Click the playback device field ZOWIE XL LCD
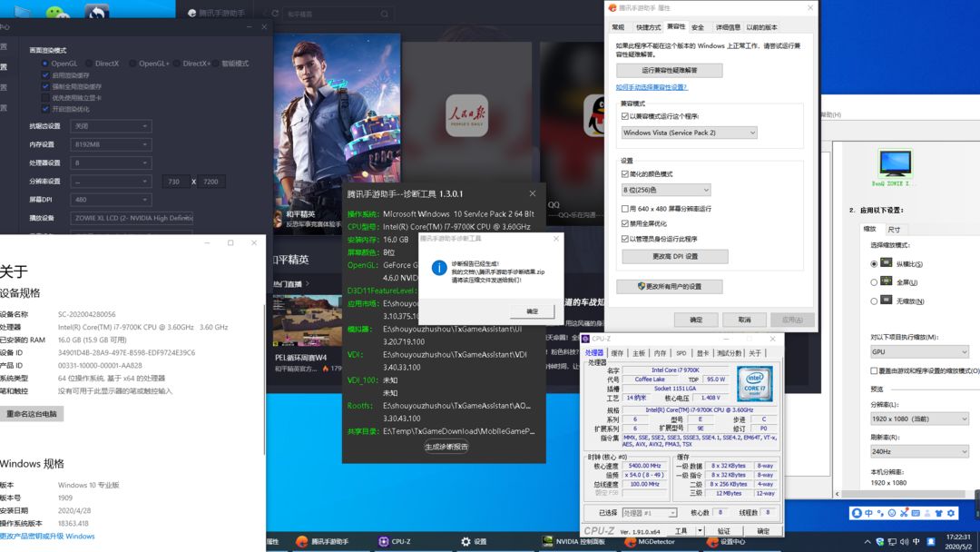This screenshot has width=980, height=552. [132, 218]
